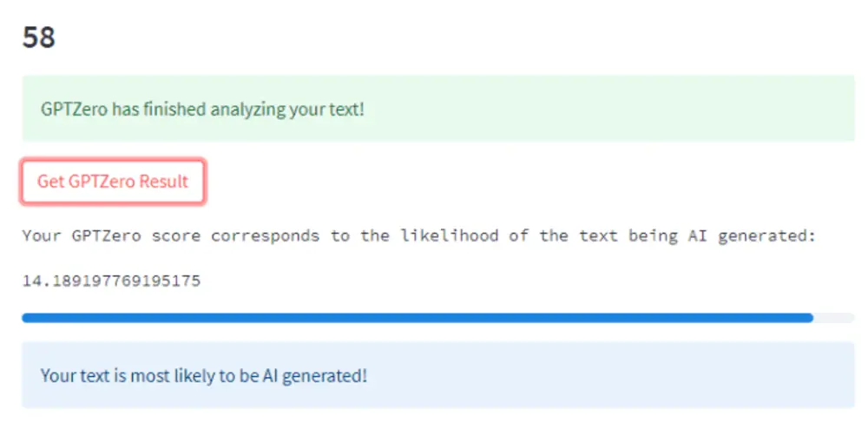Click the score value 14.189197769195175
868x430 pixels.
(112, 281)
